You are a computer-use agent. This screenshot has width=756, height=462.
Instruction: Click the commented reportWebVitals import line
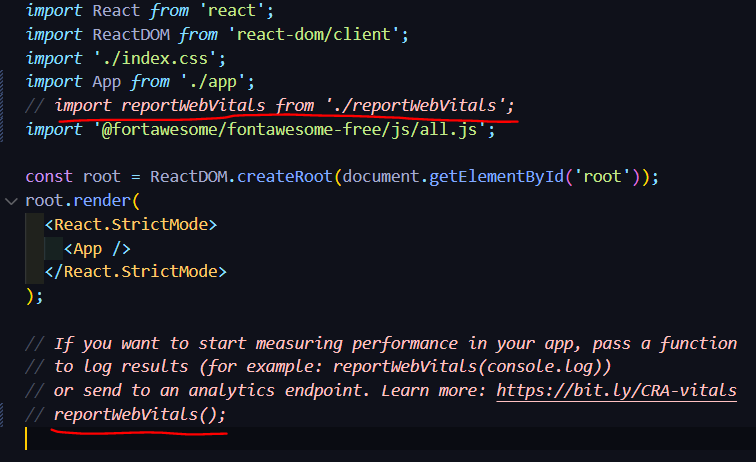coord(270,106)
